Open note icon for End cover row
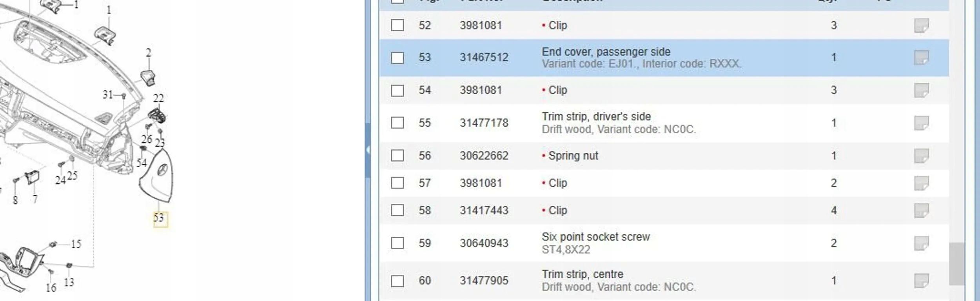Viewport: 980px width, 301px height. click(921, 58)
